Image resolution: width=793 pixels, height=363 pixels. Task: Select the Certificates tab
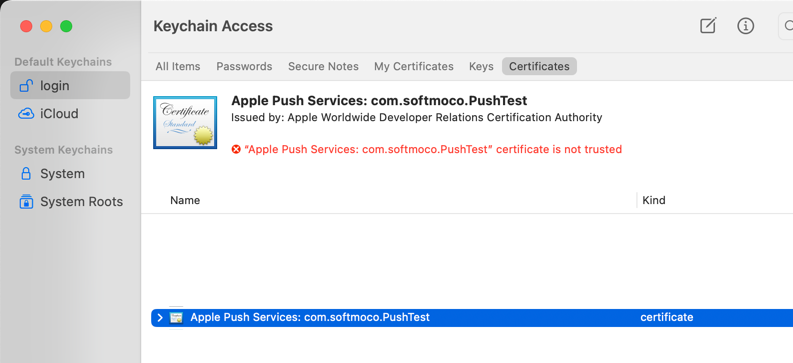click(539, 66)
